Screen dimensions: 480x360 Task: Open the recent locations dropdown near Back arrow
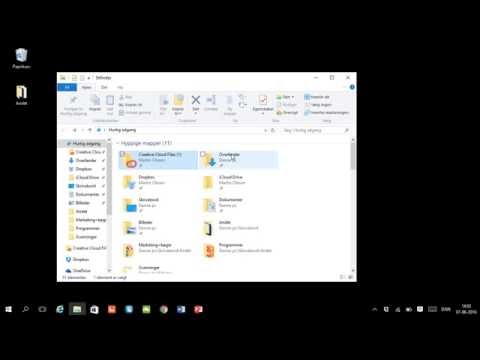coord(82,130)
